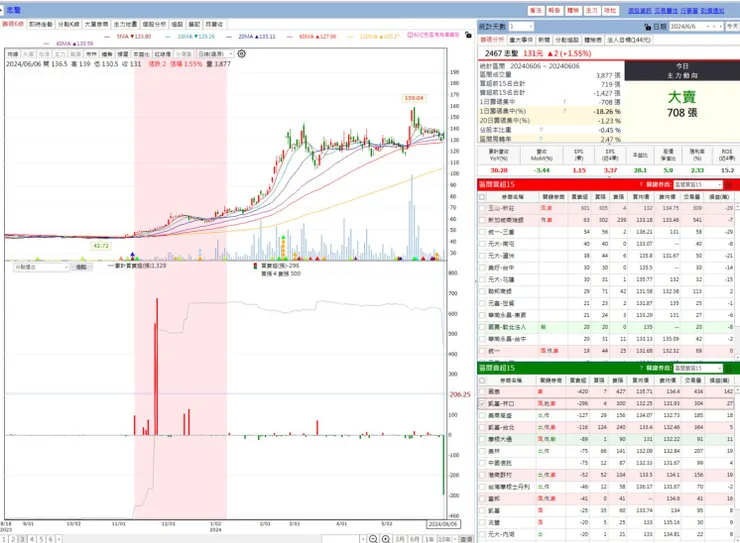
Task: Click the 券商名稱 column header in the buy list
Action: tap(513, 197)
